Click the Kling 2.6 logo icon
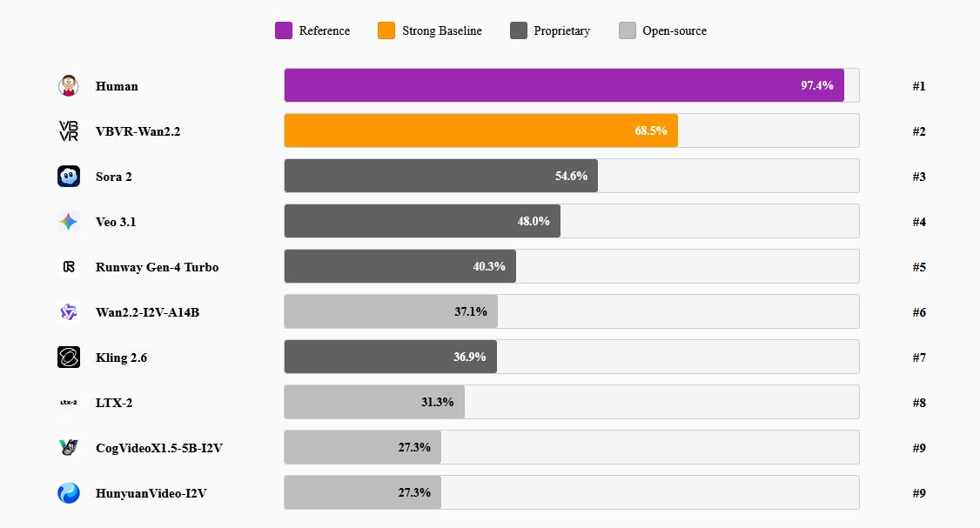 click(69, 358)
